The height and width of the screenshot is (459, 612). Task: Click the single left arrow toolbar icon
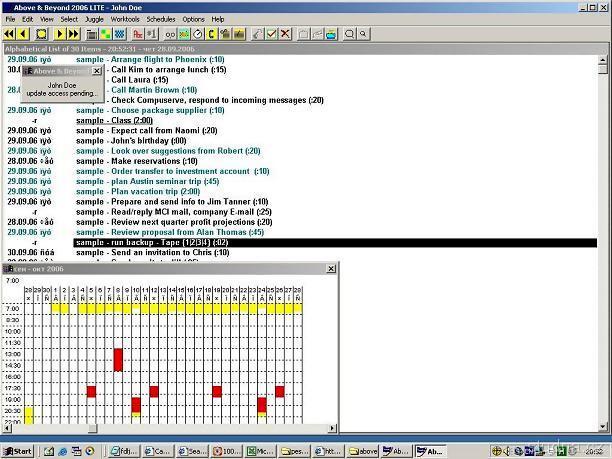(x=23, y=34)
